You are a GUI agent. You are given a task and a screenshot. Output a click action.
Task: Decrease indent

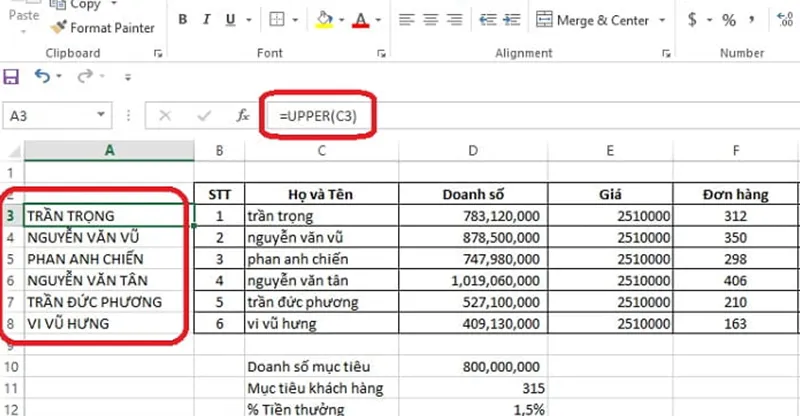coord(488,20)
